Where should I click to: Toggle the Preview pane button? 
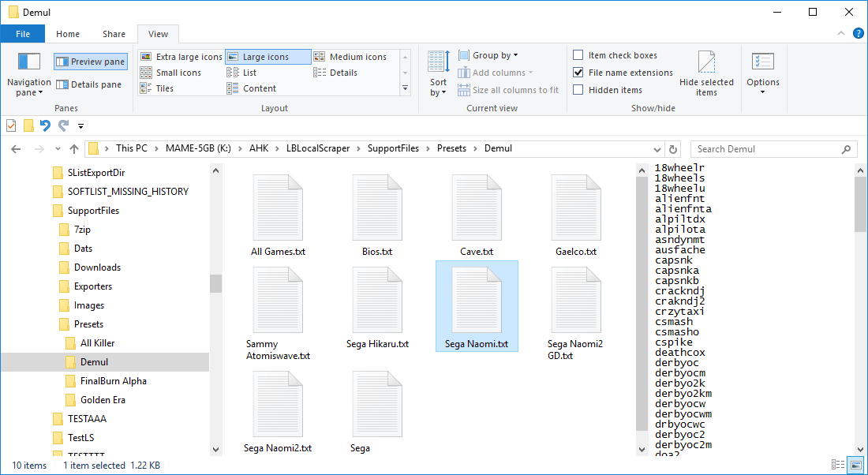[91, 62]
